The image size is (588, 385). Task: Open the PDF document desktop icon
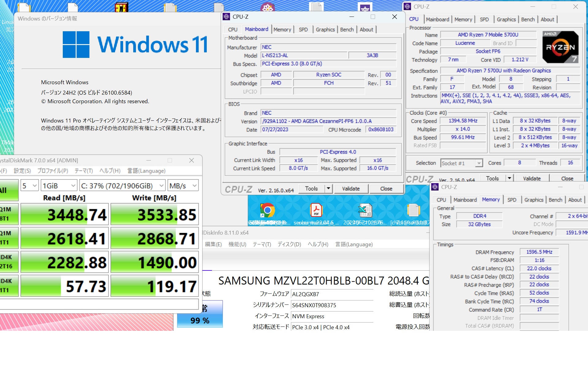tap(316, 210)
